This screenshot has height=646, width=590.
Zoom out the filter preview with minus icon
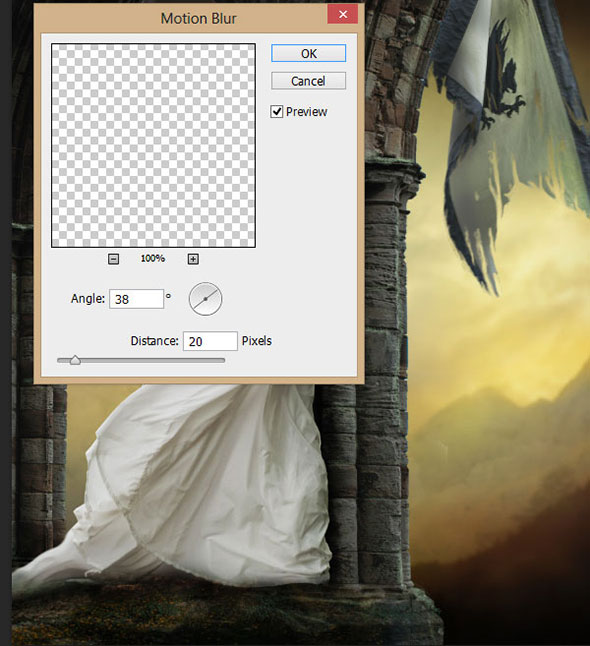[x=113, y=259]
